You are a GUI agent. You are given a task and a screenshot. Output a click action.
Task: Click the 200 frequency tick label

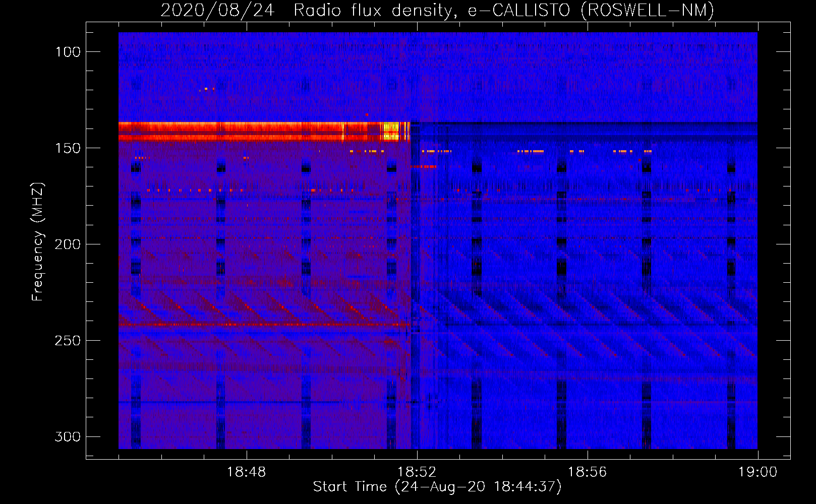click(x=68, y=244)
